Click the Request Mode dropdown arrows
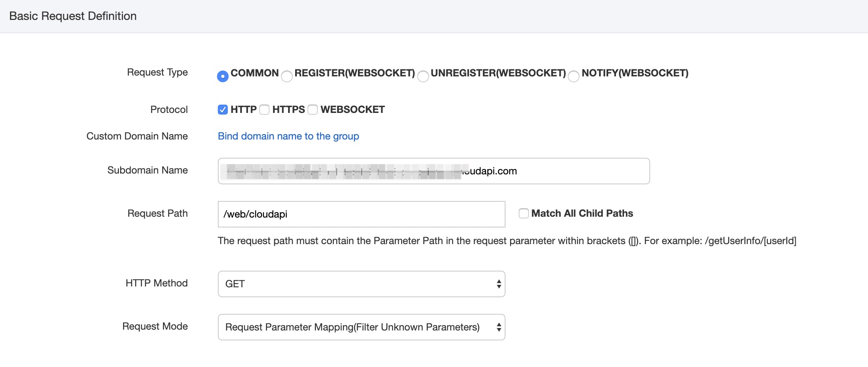The image size is (868, 367). click(499, 327)
